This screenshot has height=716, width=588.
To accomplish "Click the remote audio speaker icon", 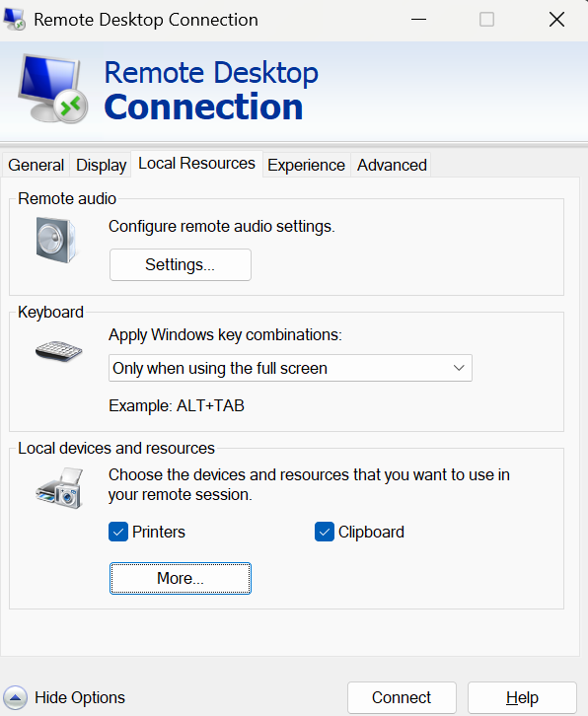I will pos(56,240).
